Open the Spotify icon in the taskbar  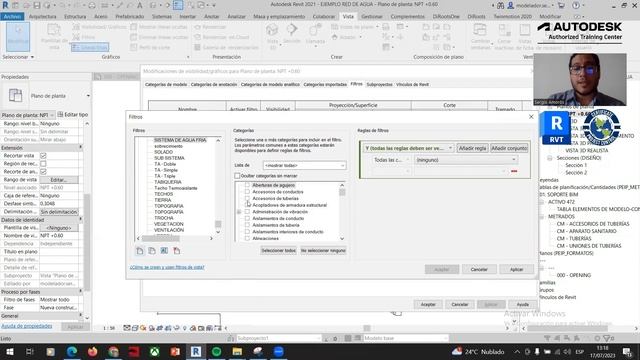pos(216,351)
